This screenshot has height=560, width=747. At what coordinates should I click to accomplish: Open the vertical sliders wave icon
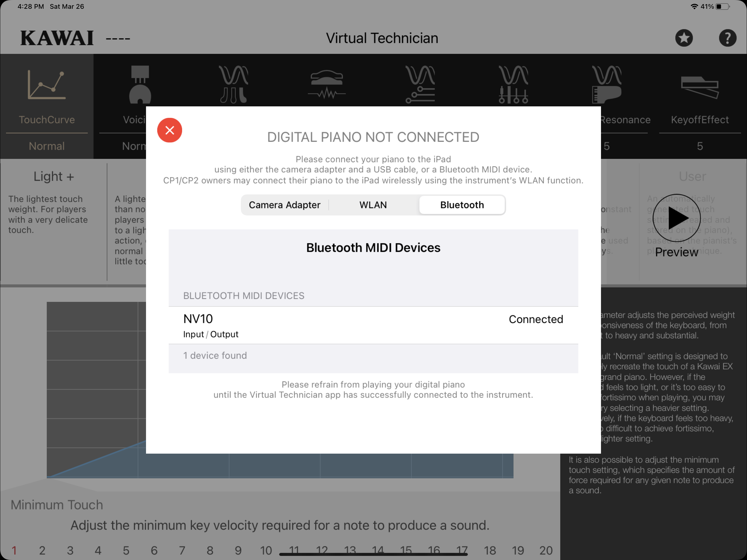[513, 84]
